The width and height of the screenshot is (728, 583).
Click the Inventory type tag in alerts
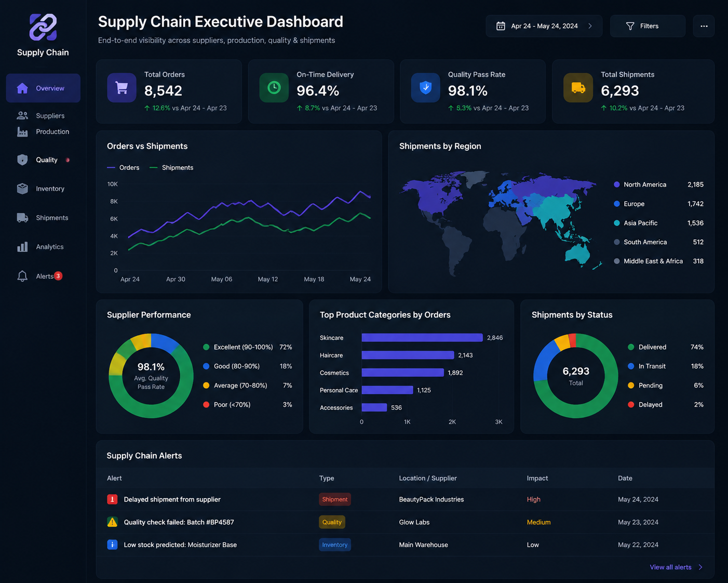point(335,545)
